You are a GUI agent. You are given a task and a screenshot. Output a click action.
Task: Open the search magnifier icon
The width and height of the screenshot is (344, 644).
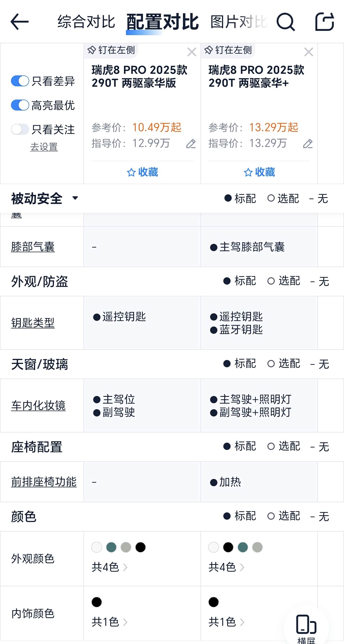[286, 22]
